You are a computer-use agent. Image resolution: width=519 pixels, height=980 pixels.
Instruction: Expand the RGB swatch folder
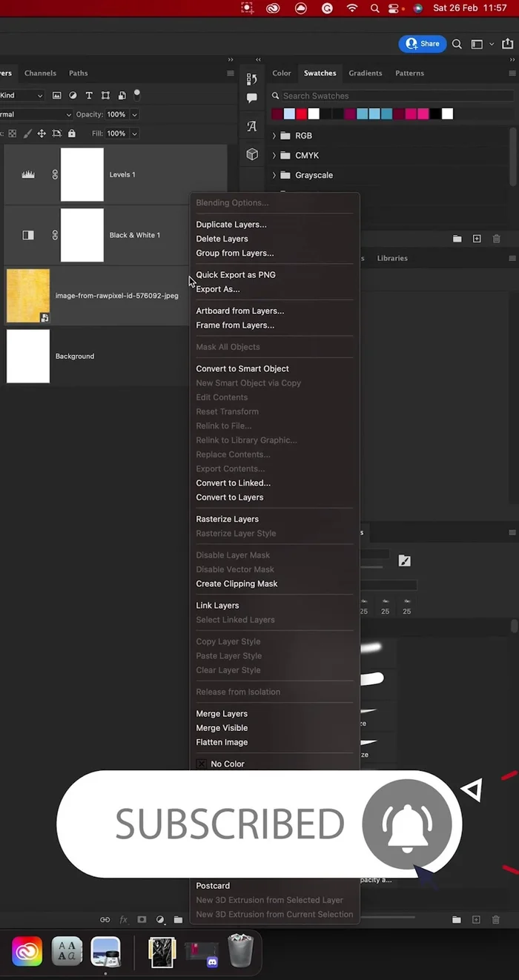(274, 136)
